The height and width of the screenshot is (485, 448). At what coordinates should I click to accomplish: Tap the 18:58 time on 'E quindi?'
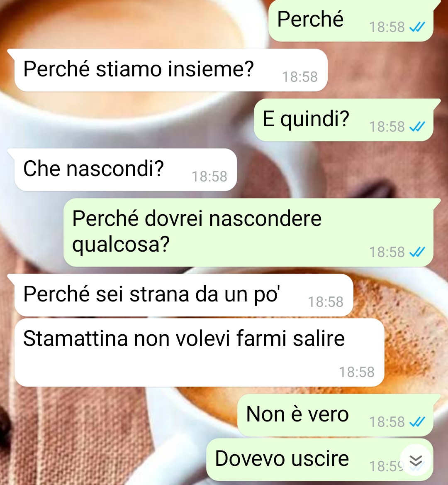[387, 127]
